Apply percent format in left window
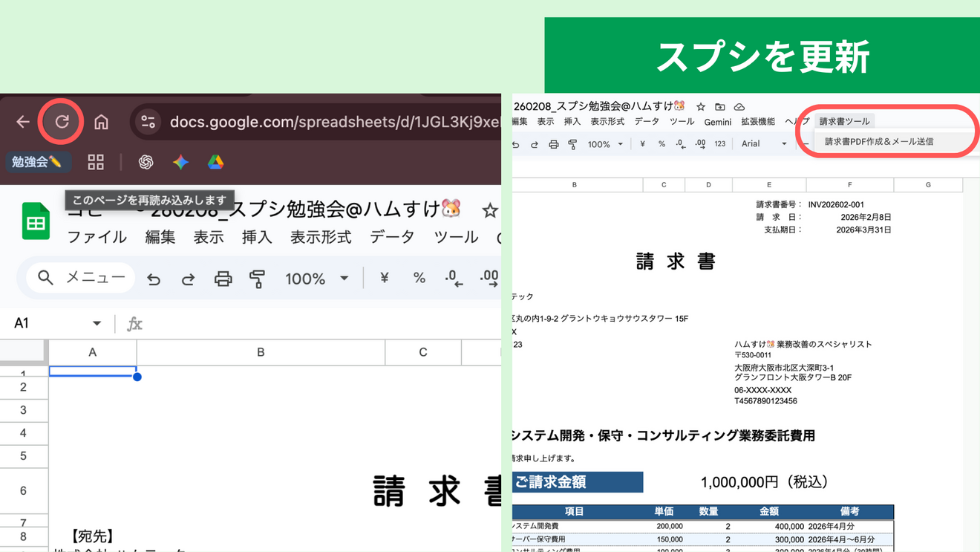 point(419,278)
